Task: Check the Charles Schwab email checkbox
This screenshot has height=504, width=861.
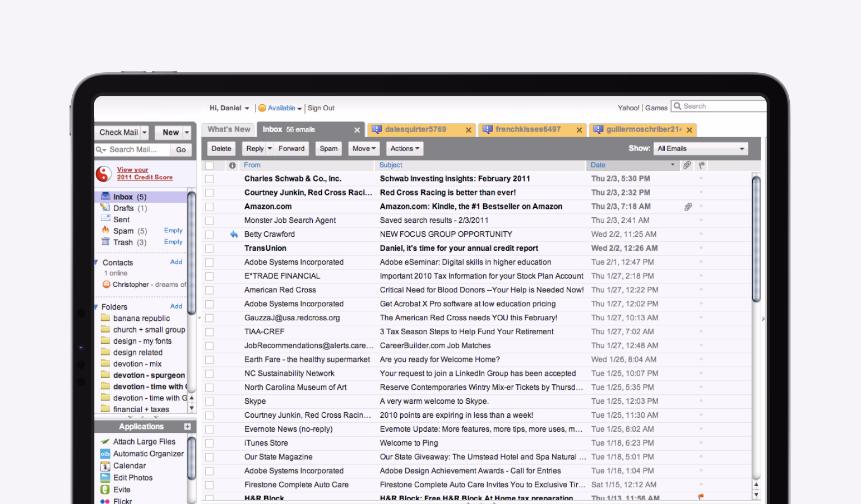Action: click(209, 179)
